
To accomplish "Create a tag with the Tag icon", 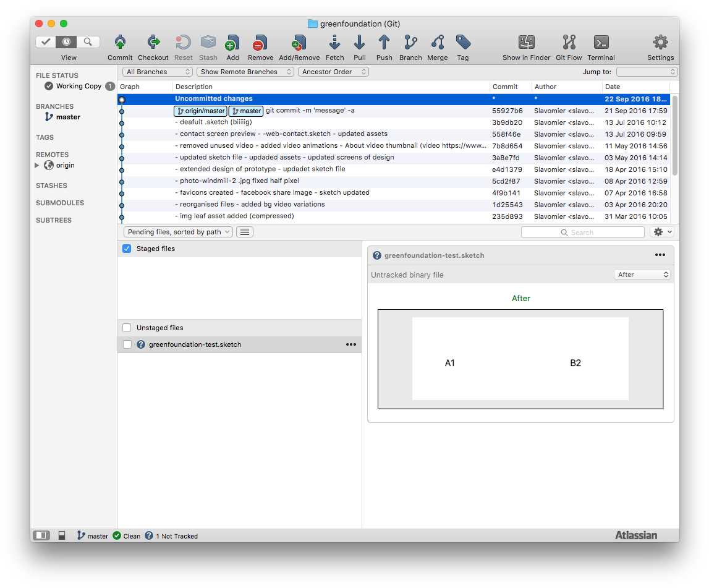I will click(462, 43).
